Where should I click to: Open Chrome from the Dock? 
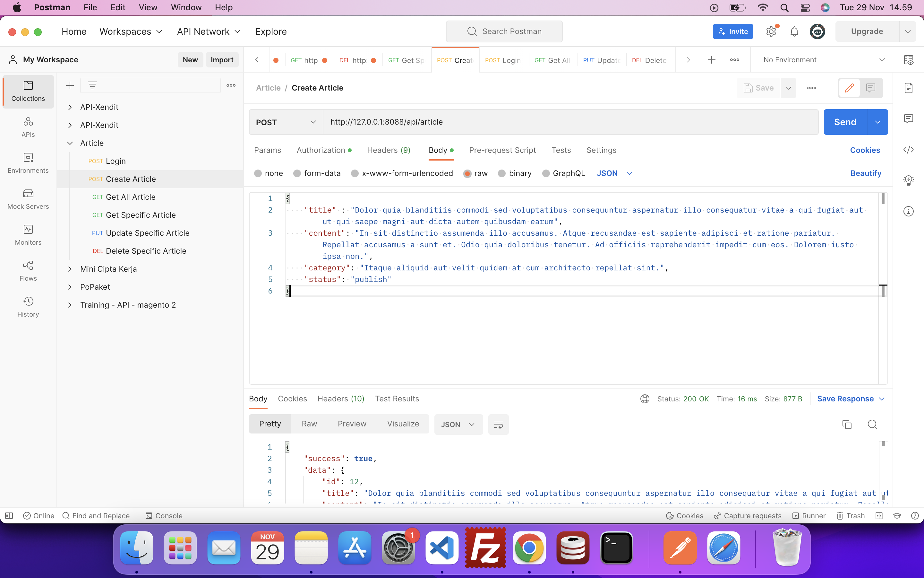point(529,547)
